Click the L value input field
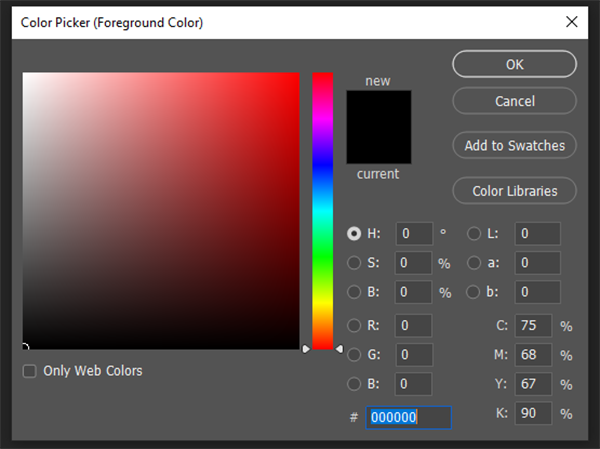The image size is (600, 449). (x=538, y=233)
